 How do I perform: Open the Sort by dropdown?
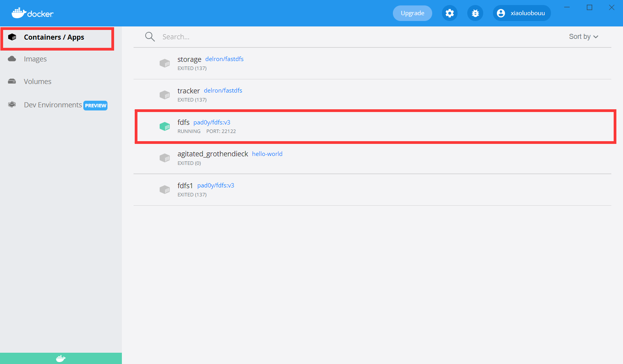pyautogui.click(x=583, y=36)
